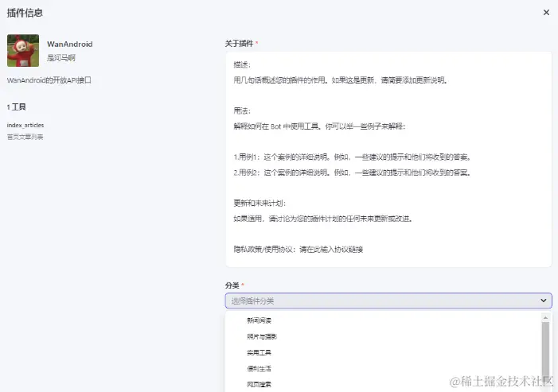558x392 pixels.
Task: Click the WanAndroid plugin avatar image
Action: [x=23, y=50]
